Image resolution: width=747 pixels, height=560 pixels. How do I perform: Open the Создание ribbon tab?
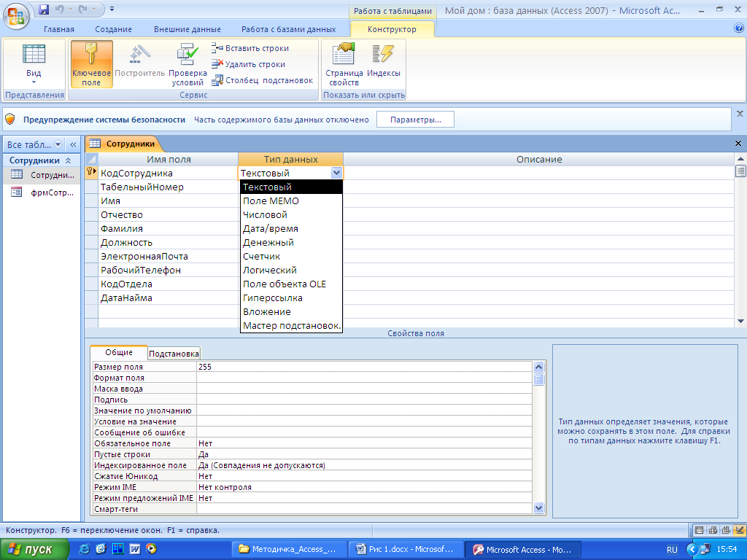(113, 29)
